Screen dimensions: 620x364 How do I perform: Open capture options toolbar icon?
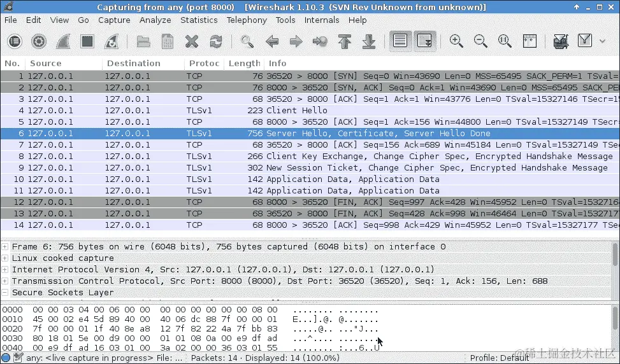click(x=39, y=41)
